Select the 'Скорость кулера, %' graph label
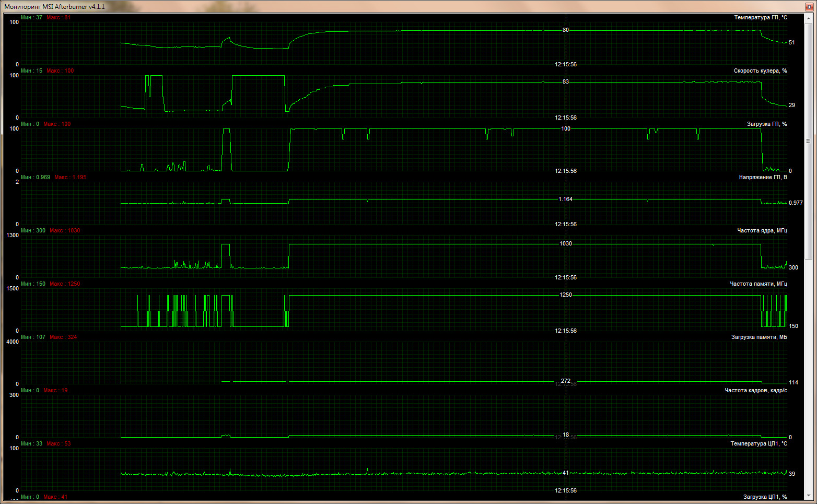This screenshot has height=504, width=817. pos(761,71)
